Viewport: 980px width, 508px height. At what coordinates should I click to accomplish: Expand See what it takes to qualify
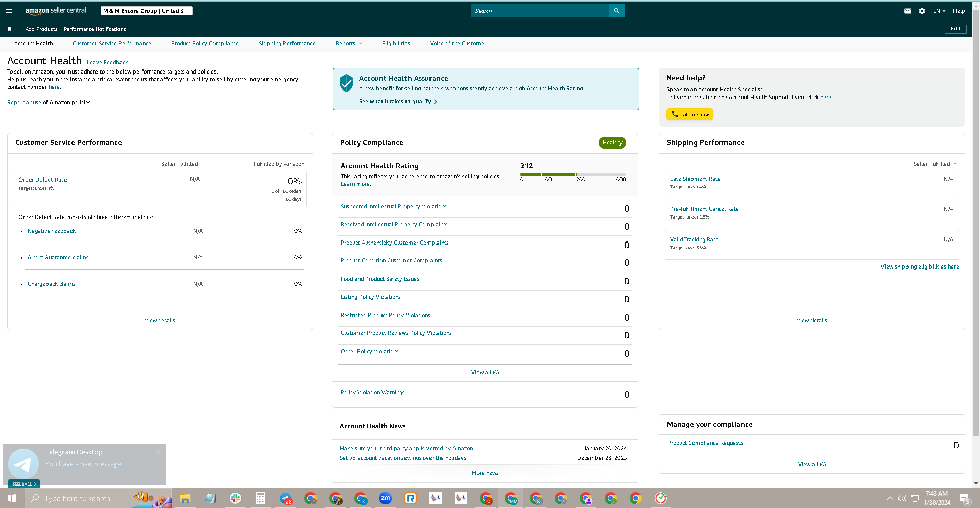398,102
